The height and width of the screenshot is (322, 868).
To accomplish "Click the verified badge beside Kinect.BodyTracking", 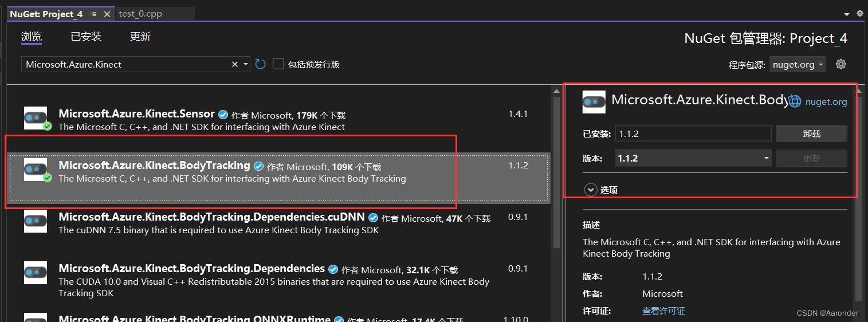I will click(258, 166).
